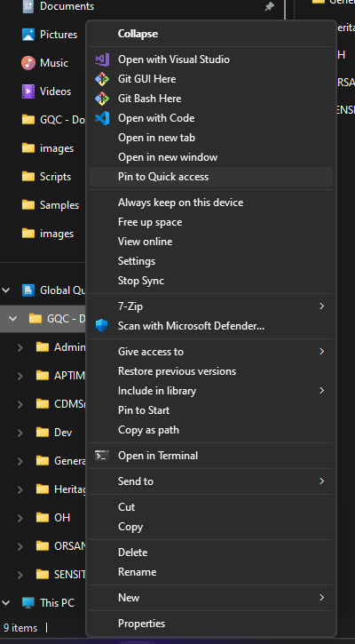Choose Always keep on this device
The width and height of the screenshot is (355, 644).
pyautogui.click(x=211, y=203)
